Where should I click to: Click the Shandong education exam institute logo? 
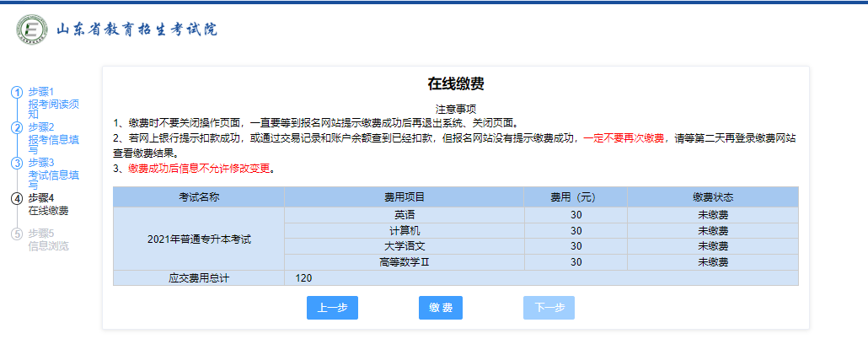pyautogui.click(x=32, y=30)
